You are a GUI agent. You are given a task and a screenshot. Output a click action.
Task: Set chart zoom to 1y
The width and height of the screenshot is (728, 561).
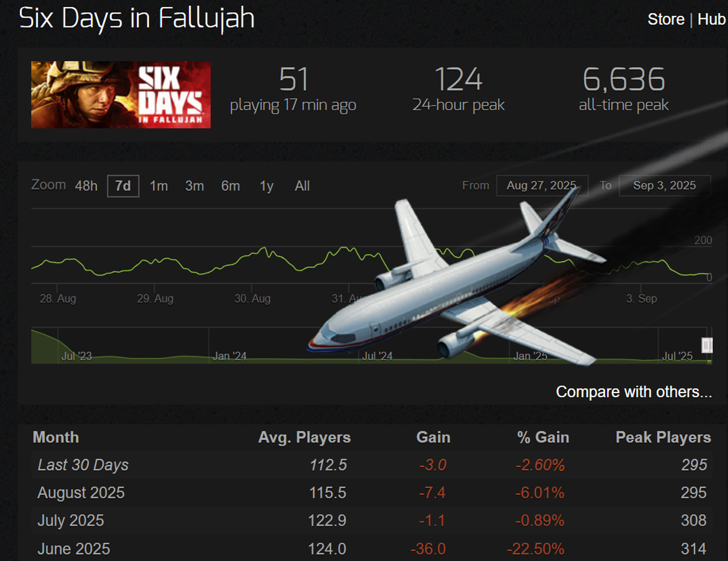(267, 186)
